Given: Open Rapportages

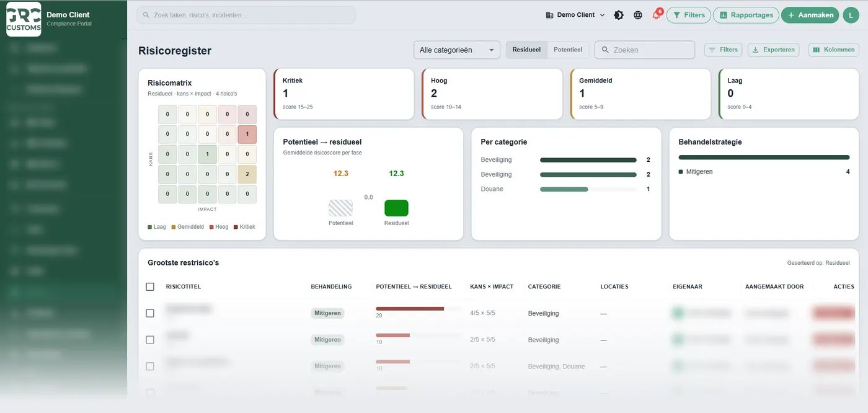Looking at the screenshot, I should (x=746, y=15).
